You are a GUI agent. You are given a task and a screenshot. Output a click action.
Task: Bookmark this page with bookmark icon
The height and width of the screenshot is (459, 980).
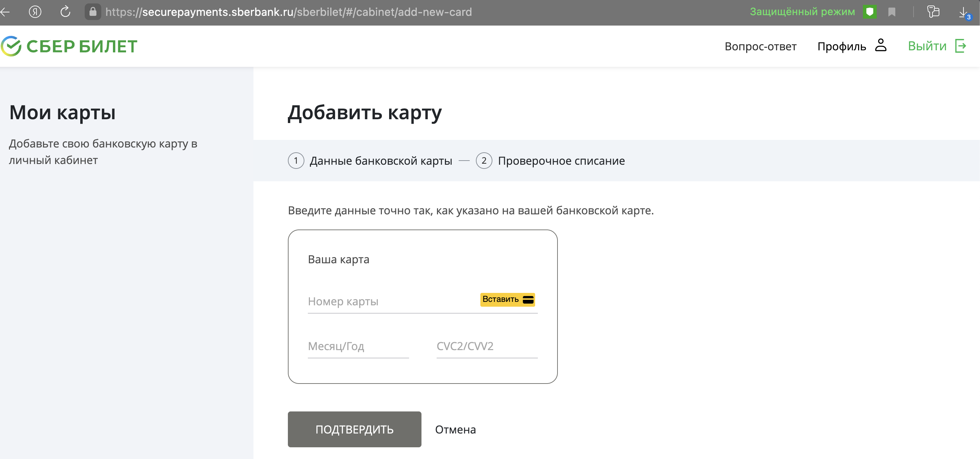(892, 12)
